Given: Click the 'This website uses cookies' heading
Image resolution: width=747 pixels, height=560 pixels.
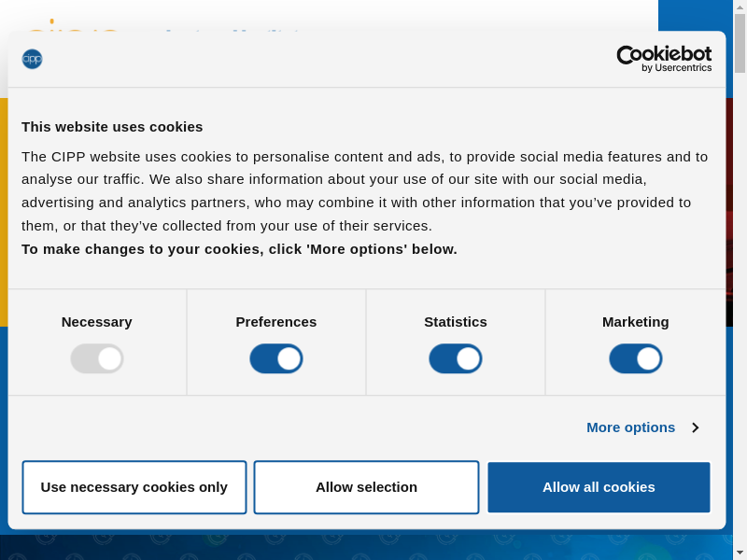Looking at the screenshot, I should 112,127.
